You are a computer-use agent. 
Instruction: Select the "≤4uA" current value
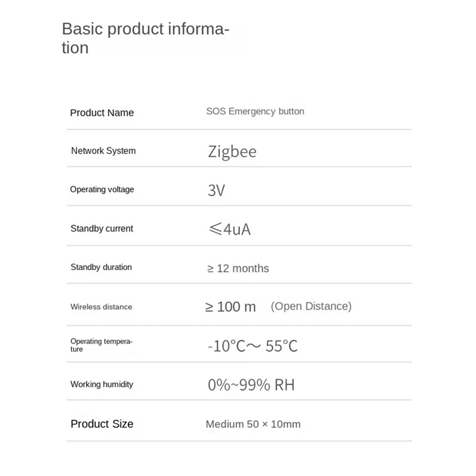(x=229, y=229)
